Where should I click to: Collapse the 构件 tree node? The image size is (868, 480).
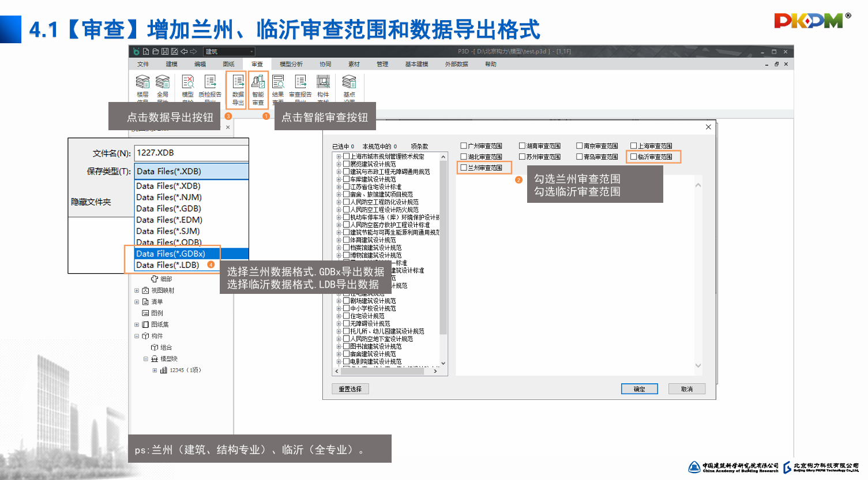coord(137,336)
